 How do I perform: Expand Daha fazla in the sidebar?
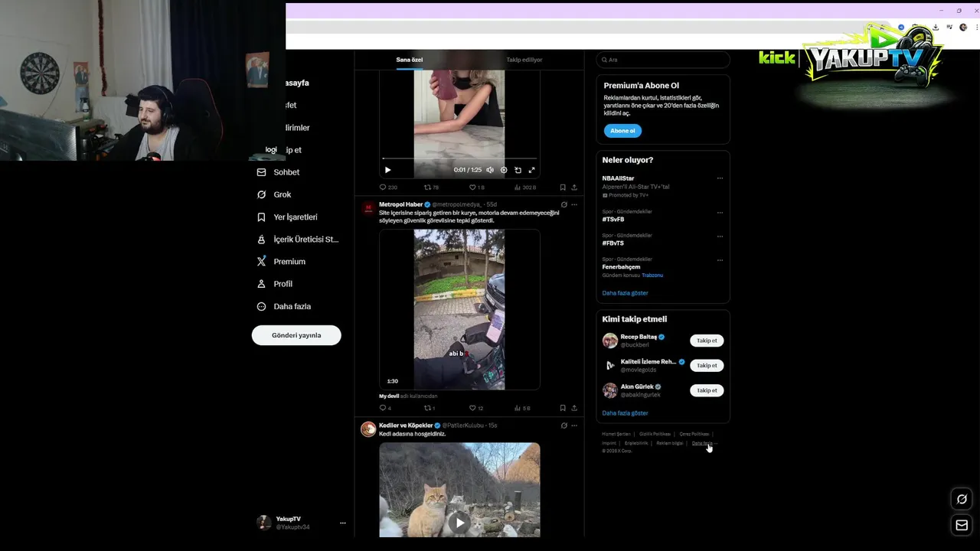(x=284, y=306)
